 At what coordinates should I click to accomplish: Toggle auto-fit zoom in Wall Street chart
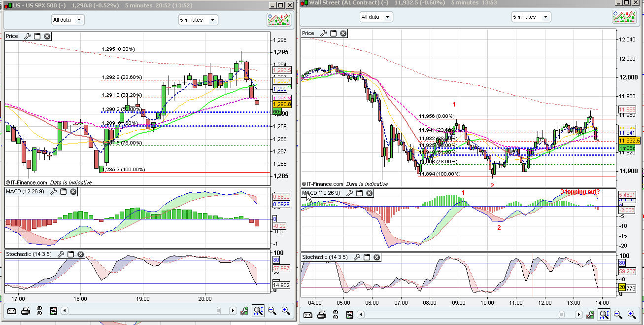pyautogui.click(x=604, y=314)
